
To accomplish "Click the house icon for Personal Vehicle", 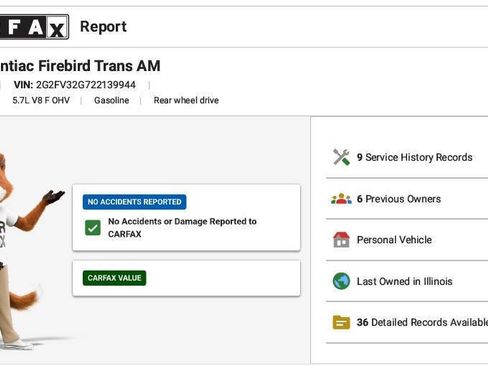I will tap(341, 240).
